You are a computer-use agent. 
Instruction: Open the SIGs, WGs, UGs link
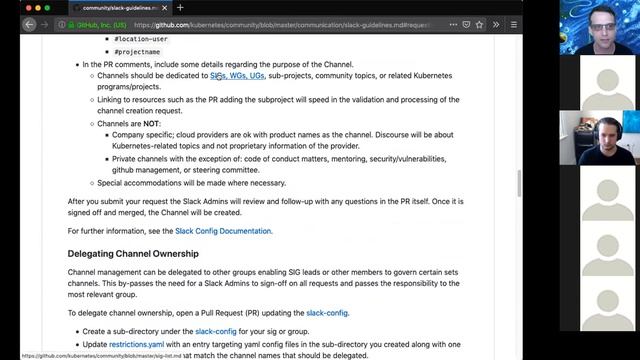click(237, 76)
